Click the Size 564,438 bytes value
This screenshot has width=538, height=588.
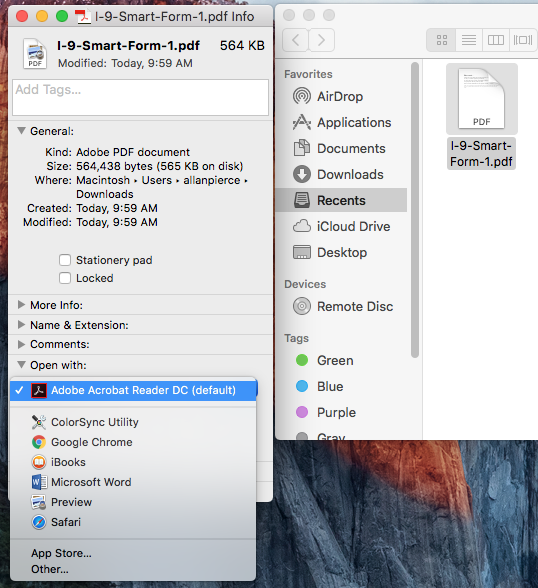pos(159,166)
